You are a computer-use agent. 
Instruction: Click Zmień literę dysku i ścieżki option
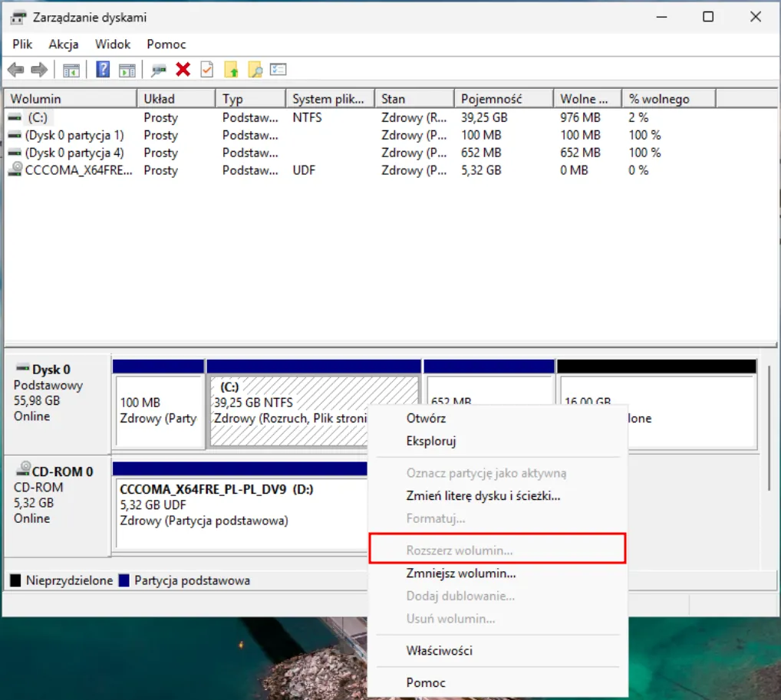[x=483, y=495]
